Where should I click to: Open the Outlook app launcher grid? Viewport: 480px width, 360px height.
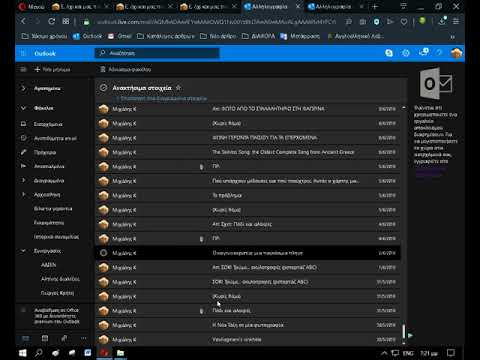[x=23, y=53]
